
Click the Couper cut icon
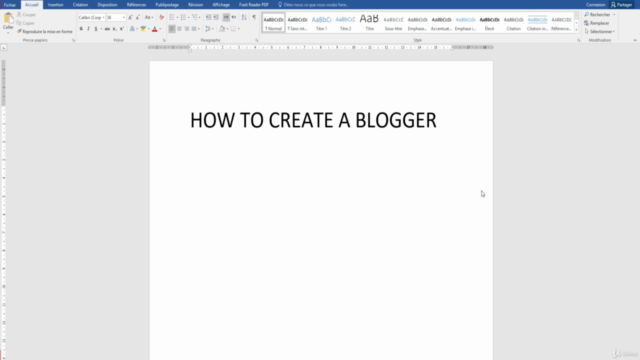[19, 15]
